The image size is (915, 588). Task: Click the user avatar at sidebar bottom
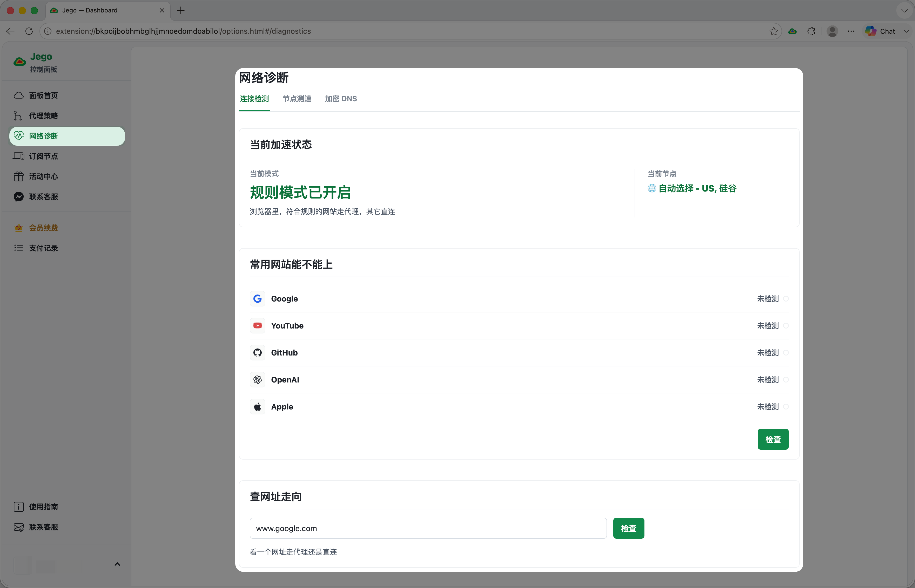click(23, 565)
